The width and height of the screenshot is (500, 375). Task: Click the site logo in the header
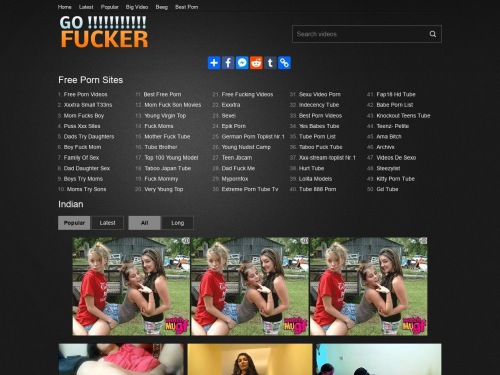coord(104,32)
